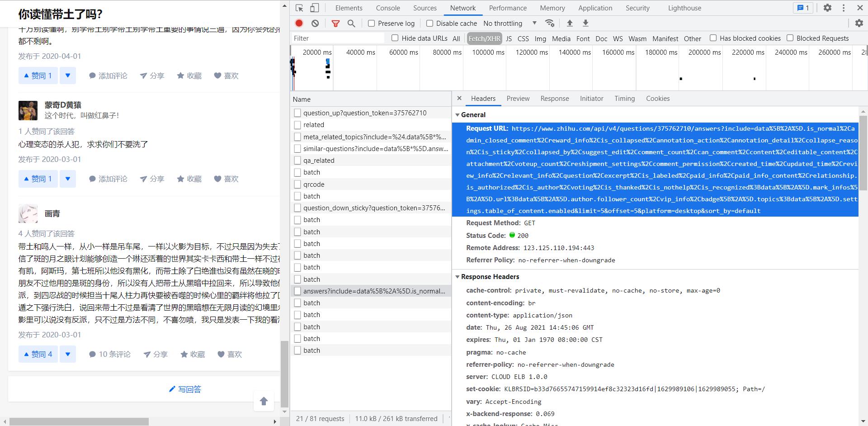Select the answers?include request row
The image size is (868, 426).
click(371, 291)
